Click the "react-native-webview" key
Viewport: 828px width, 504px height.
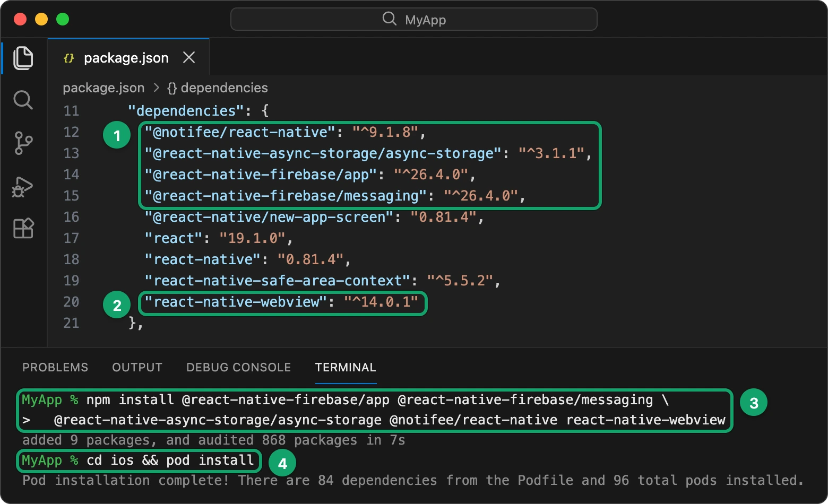tap(236, 302)
